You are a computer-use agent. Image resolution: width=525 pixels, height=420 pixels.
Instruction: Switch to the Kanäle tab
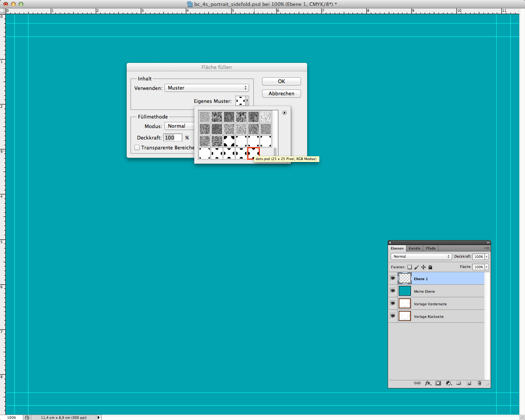coord(414,248)
